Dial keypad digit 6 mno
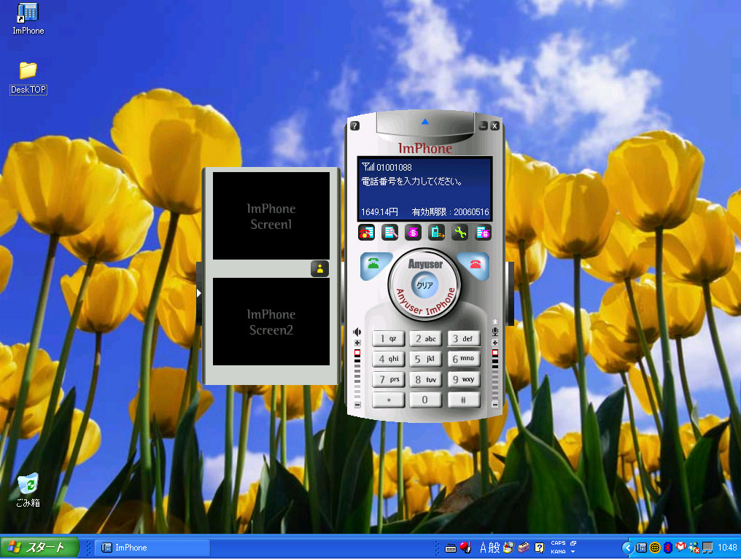Image resolution: width=741 pixels, height=560 pixels. pos(464,359)
